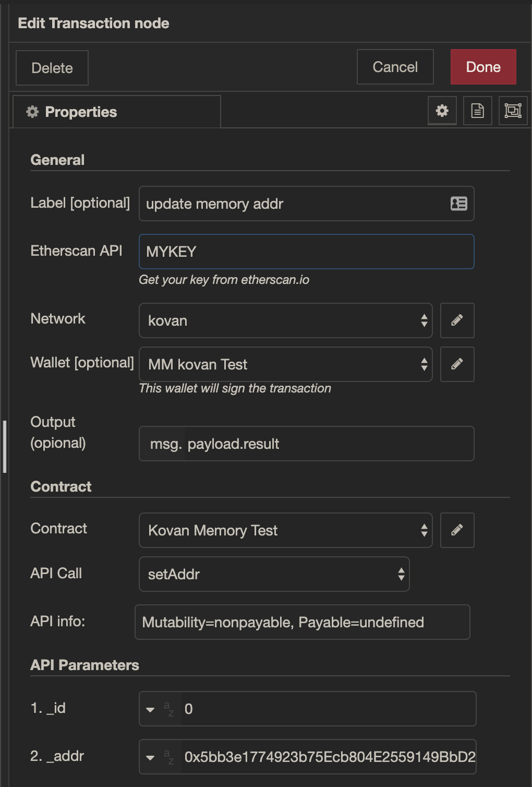Edit the MM kovan Test wallet pencil
The height and width of the screenshot is (787, 532).
[x=457, y=364]
